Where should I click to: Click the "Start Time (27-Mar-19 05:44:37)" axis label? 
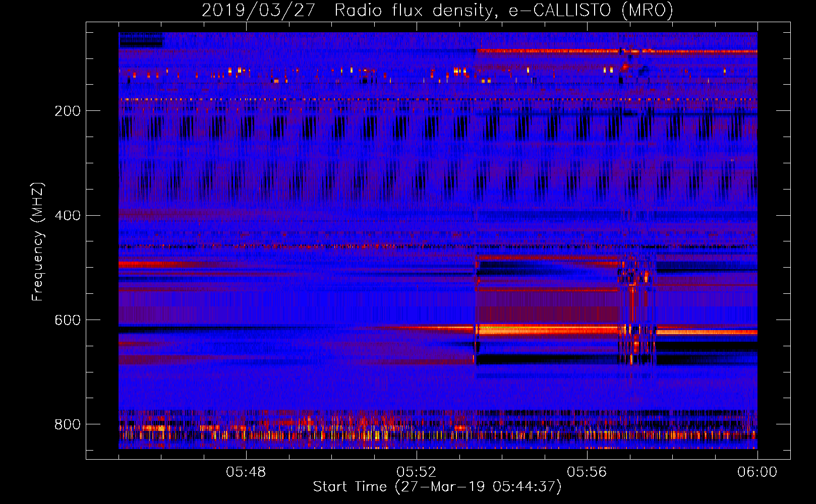click(x=437, y=487)
